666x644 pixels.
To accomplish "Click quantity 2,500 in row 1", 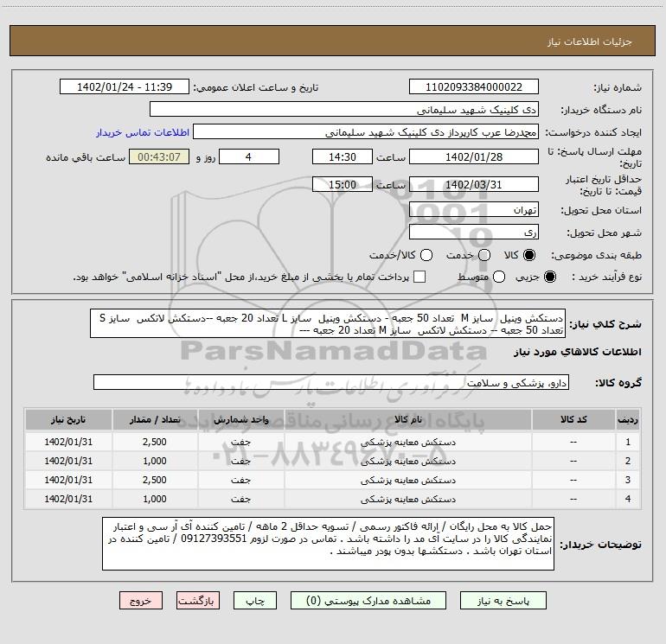I will 155,442.
